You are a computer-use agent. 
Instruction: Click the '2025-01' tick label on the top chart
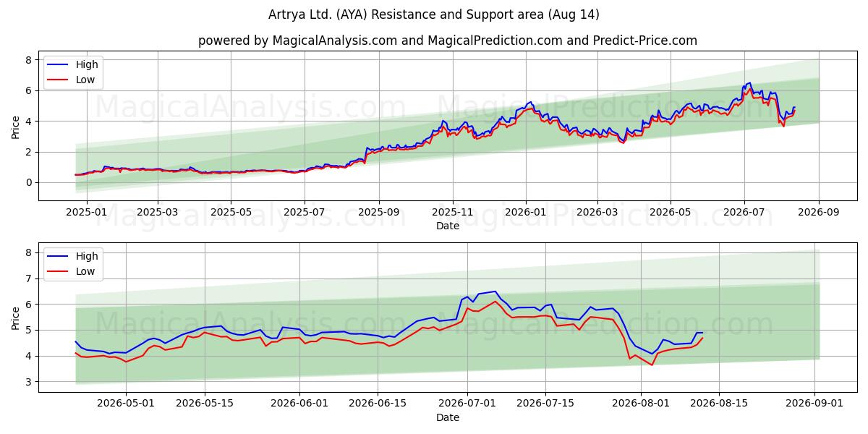click(x=87, y=213)
